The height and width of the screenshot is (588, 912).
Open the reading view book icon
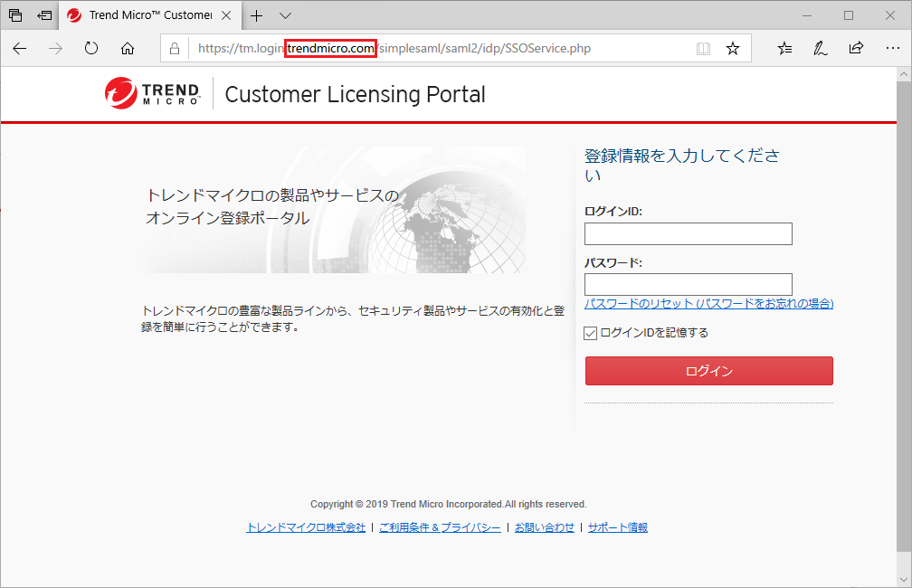(x=703, y=48)
